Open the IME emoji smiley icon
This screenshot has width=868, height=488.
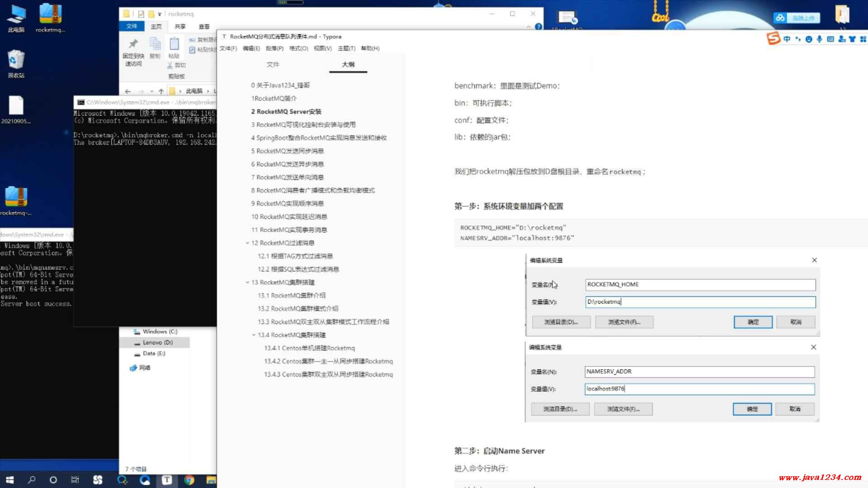[x=809, y=39]
